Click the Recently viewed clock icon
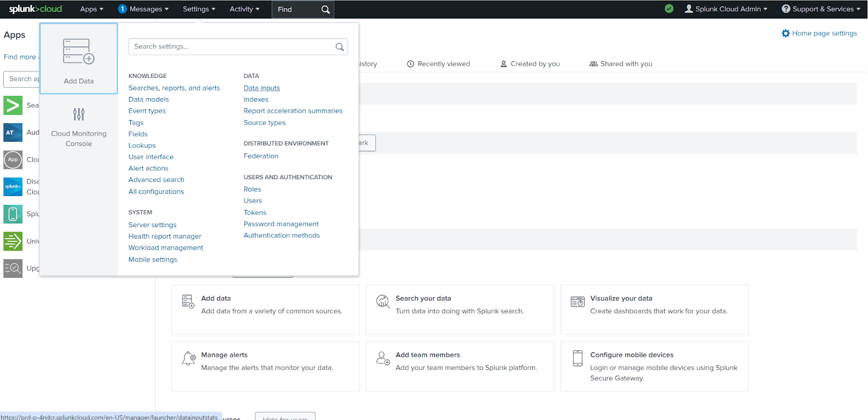This screenshot has width=868, height=420. point(411,64)
